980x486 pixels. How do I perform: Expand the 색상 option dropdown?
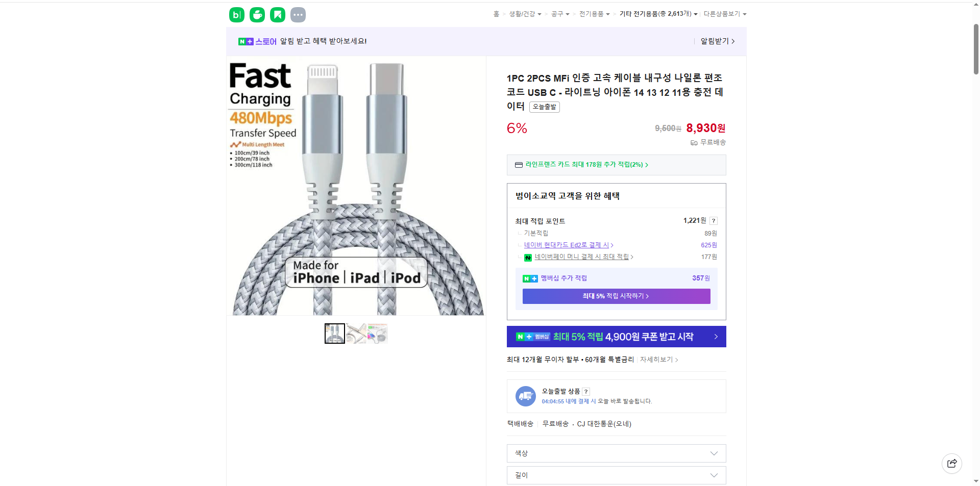(616, 453)
